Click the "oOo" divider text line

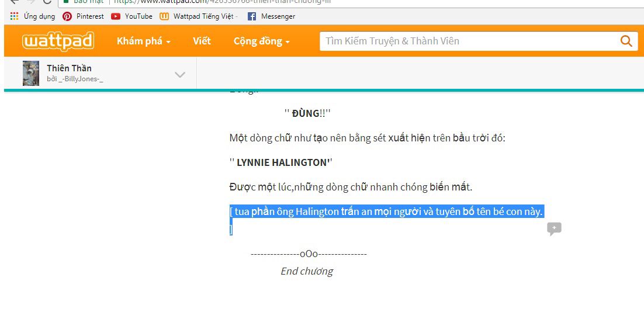pyautogui.click(x=309, y=254)
